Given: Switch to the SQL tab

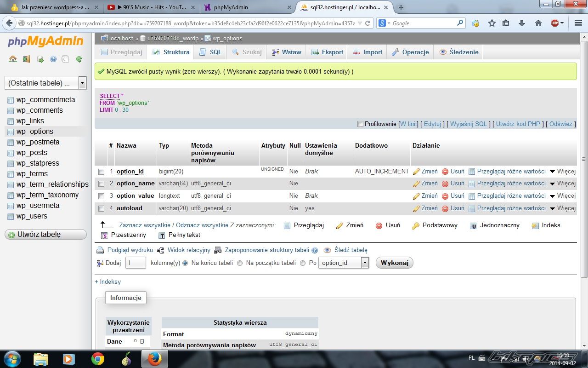Looking at the screenshot, I should tap(210, 52).
